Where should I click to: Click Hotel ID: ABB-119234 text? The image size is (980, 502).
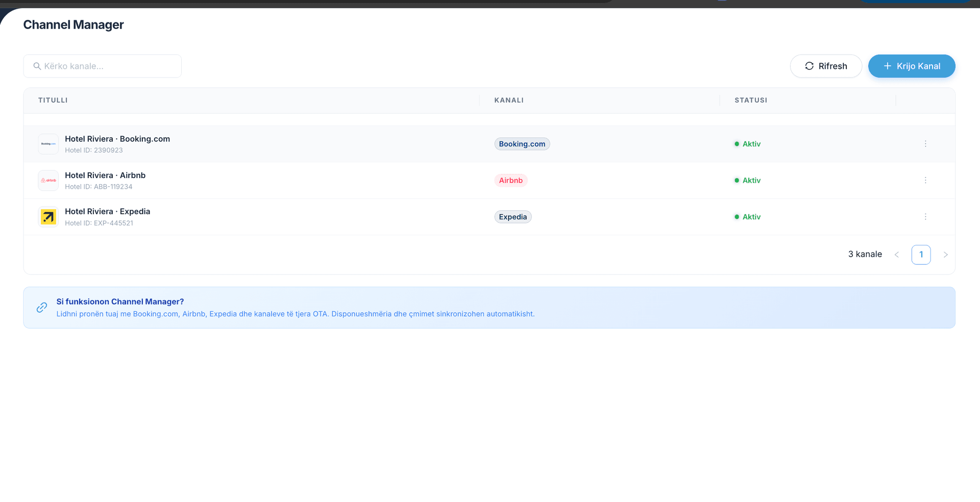coord(99,187)
